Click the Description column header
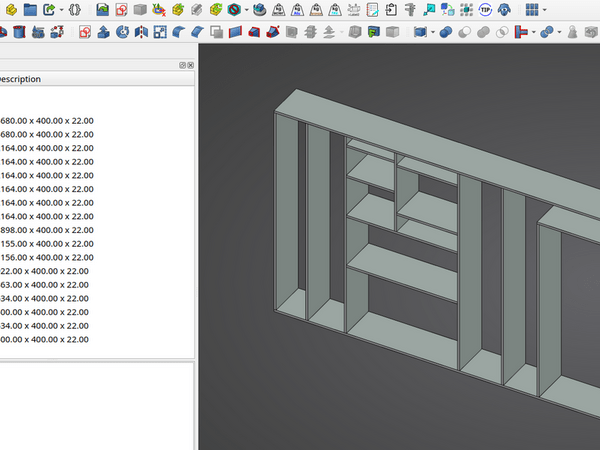Screen dimensions: 600x450 20,79
